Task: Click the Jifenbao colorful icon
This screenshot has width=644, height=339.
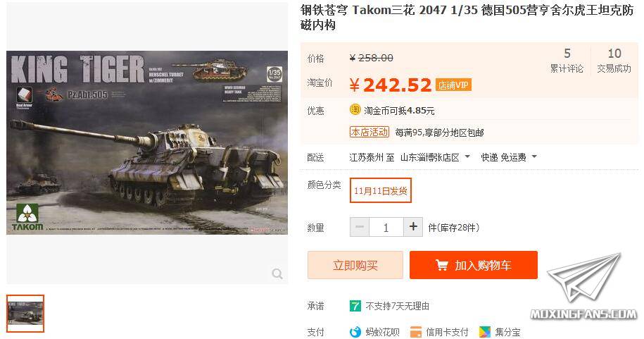Action: click(x=485, y=332)
